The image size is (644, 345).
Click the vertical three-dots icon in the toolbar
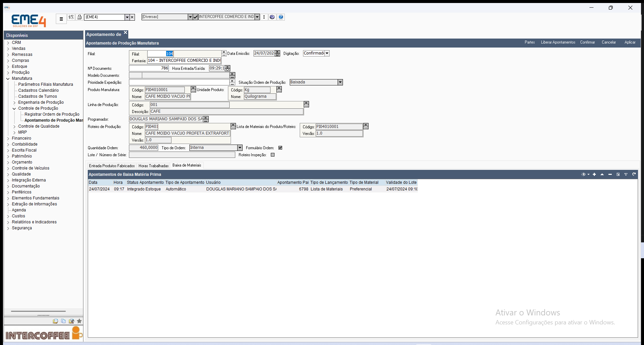(264, 17)
